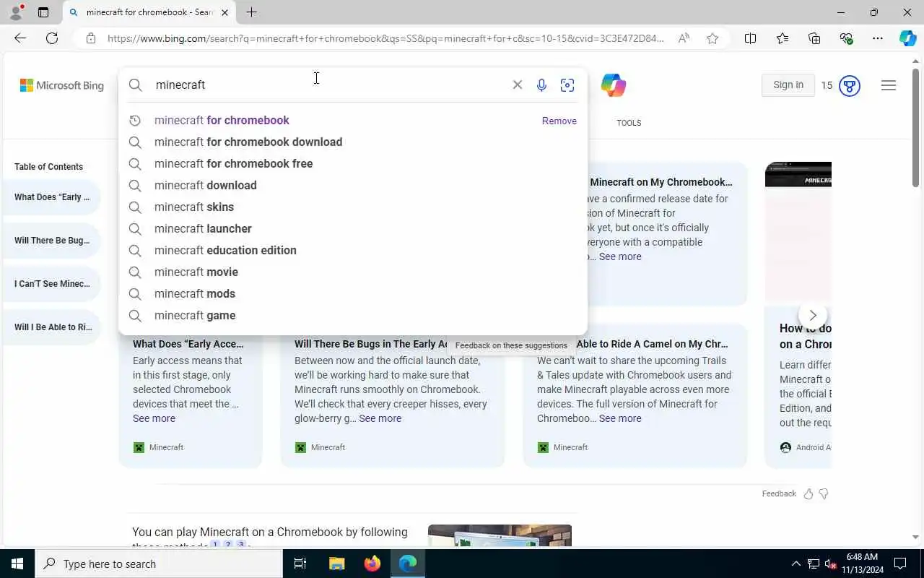Open Windows Start menu
The image size is (924, 578).
pyautogui.click(x=17, y=564)
